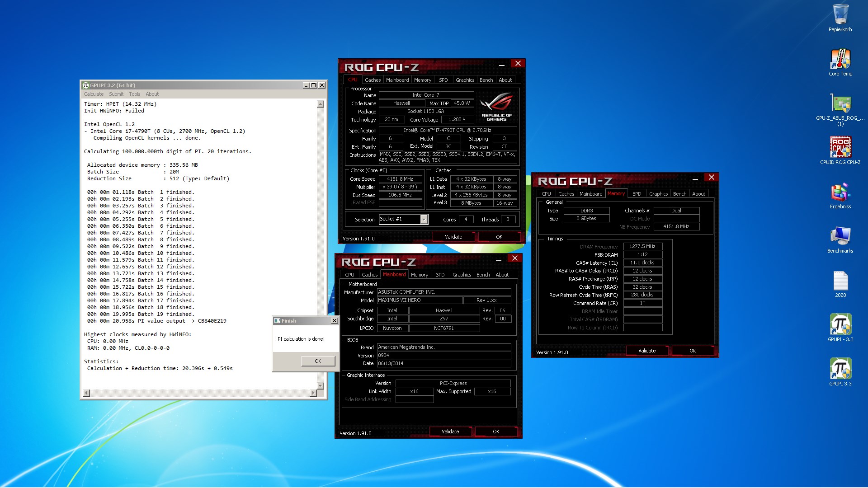Switch to Memory tab in CPU-Z CPU window
The height and width of the screenshot is (488, 868).
click(423, 80)
